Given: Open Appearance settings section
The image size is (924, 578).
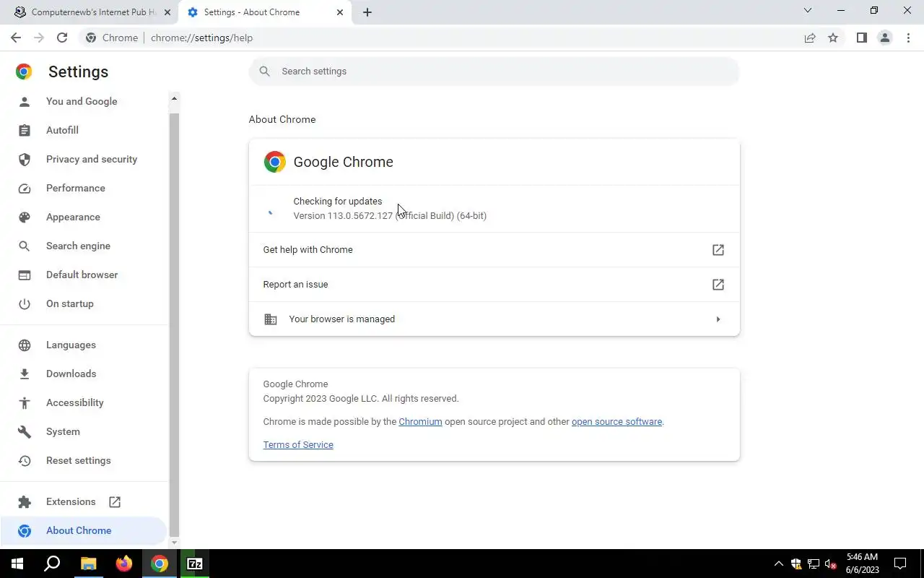Looking at the screenshot, I should [73, 217].
